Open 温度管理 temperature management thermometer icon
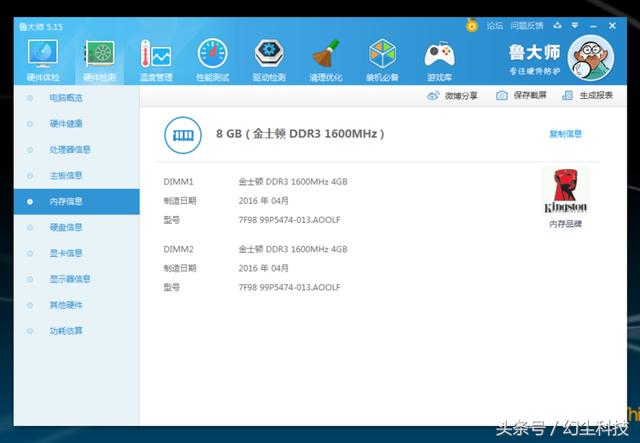The width and height of the screenshot is (640, 443). 156,60
